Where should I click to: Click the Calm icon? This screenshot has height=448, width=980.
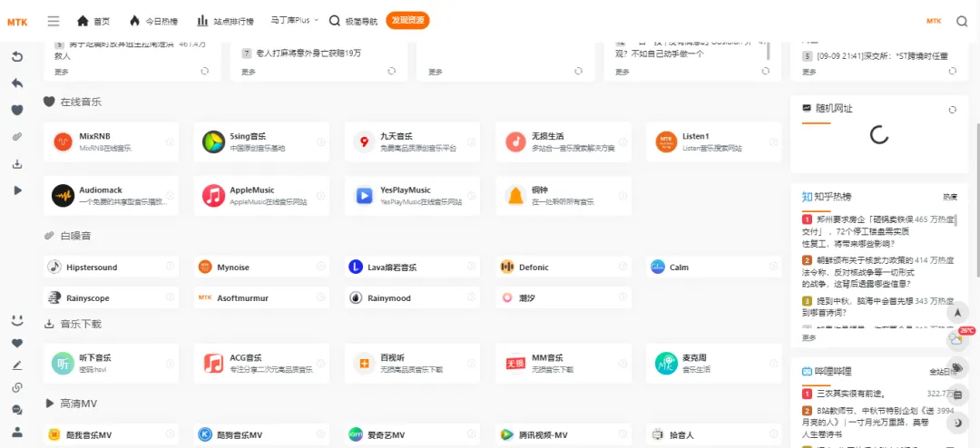coord(658,267)
